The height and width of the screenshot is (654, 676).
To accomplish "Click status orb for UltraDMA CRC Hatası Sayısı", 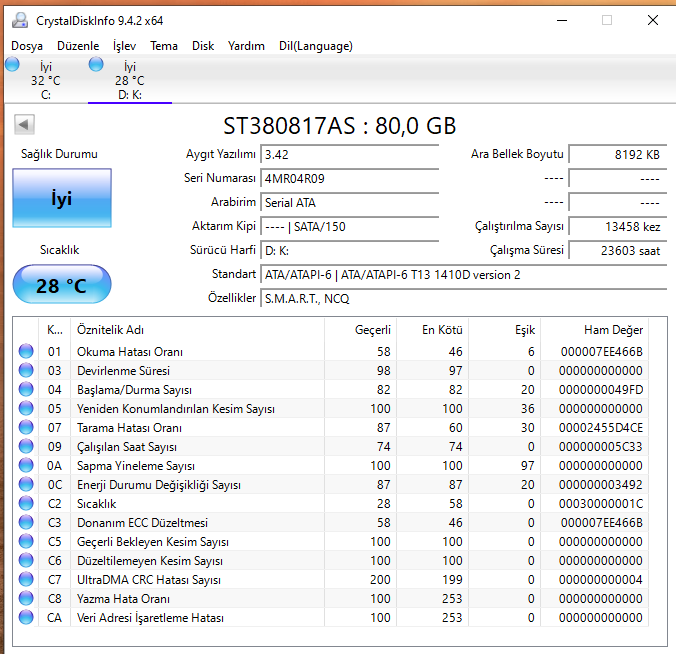I will click(x=26, y=579).
